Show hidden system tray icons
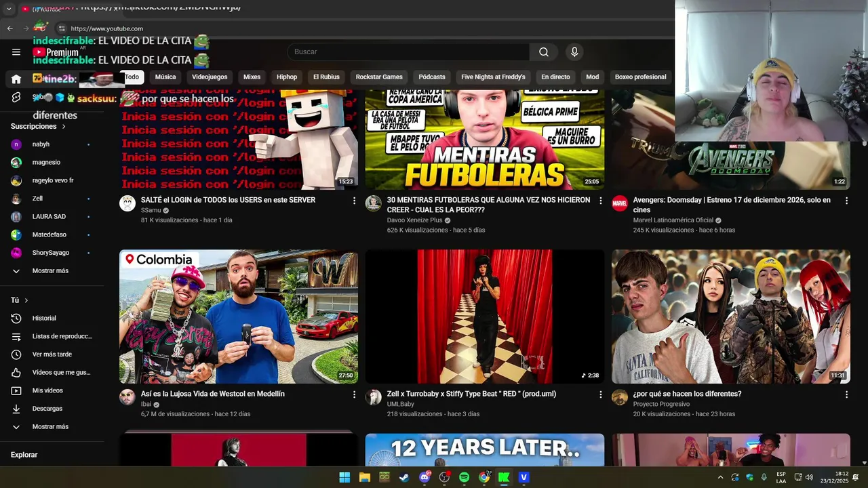868x488 pixels. [720, 477]
